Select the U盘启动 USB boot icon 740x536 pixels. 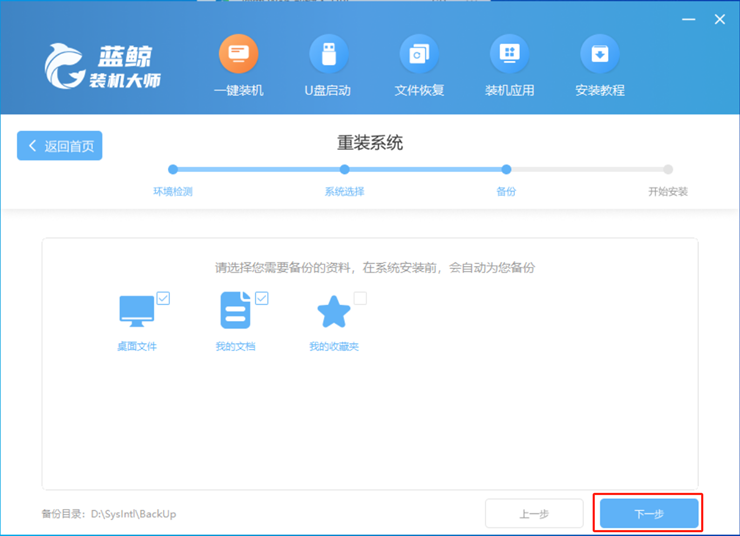pyautogui.click(x=328, y=54)
